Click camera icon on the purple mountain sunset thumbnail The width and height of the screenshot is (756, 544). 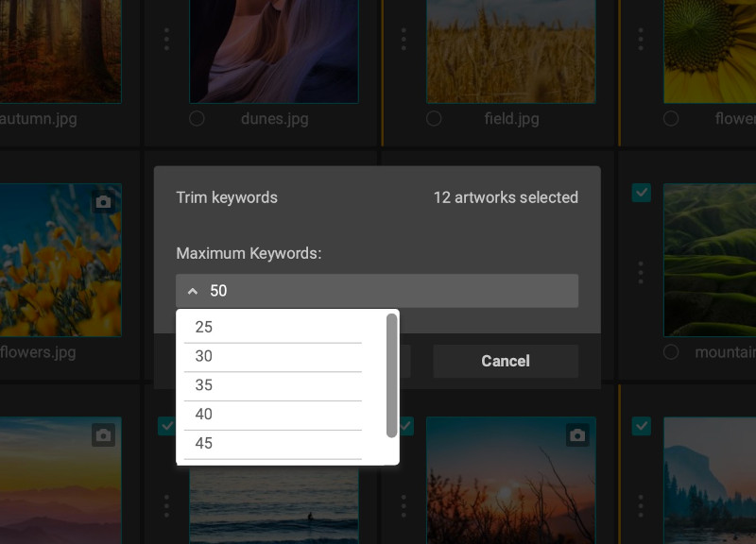click(104, 434)
